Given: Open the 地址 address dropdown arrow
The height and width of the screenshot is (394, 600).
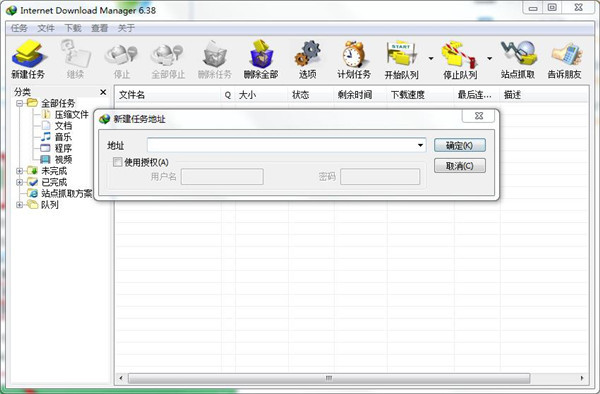Looking at the screenshot, I should [420, 145].
